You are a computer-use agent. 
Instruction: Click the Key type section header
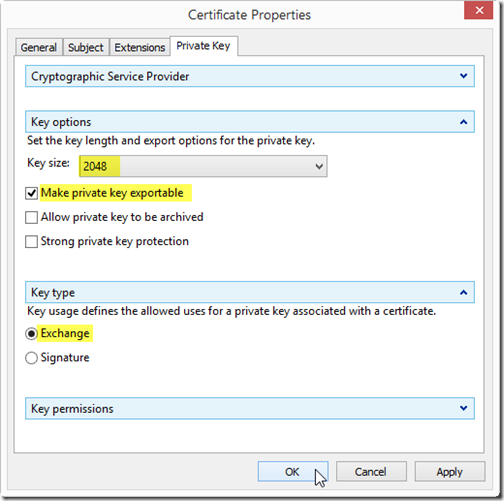point(250,292)
